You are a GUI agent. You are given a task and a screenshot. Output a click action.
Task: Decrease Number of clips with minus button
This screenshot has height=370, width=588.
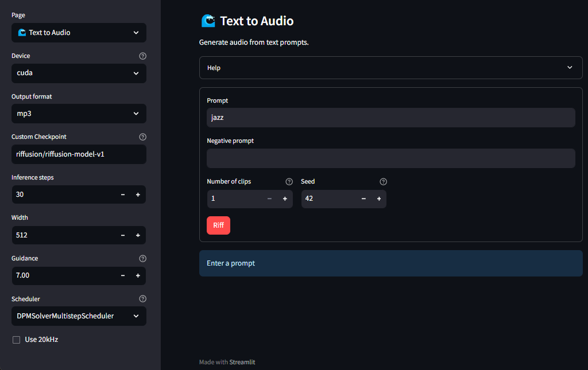(270, 199)
